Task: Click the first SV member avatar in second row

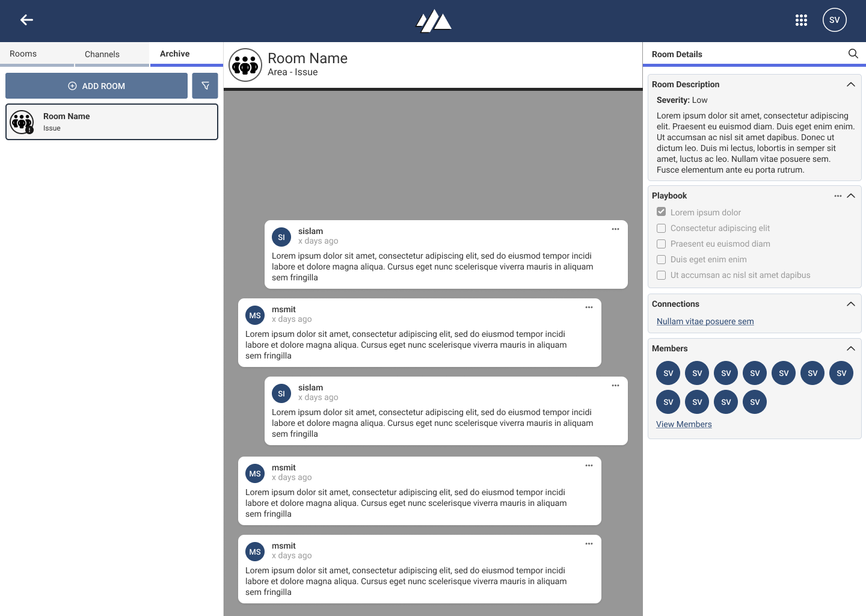Action: coord(668,402)
